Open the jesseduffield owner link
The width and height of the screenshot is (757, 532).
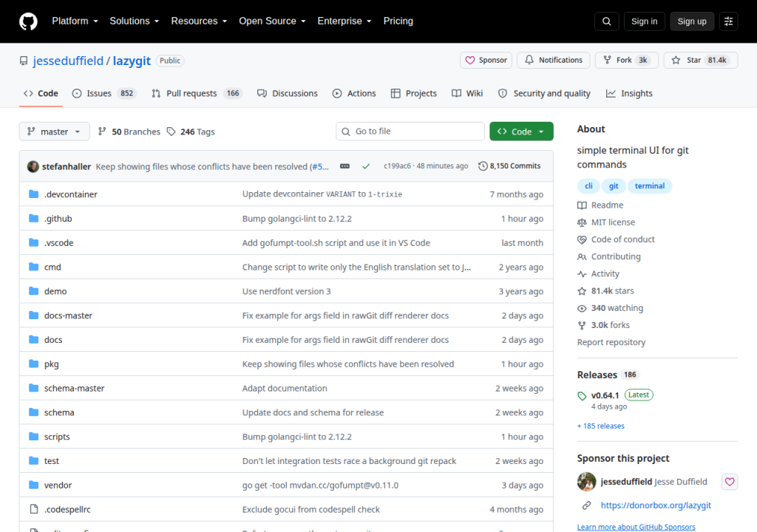(68, 61)
